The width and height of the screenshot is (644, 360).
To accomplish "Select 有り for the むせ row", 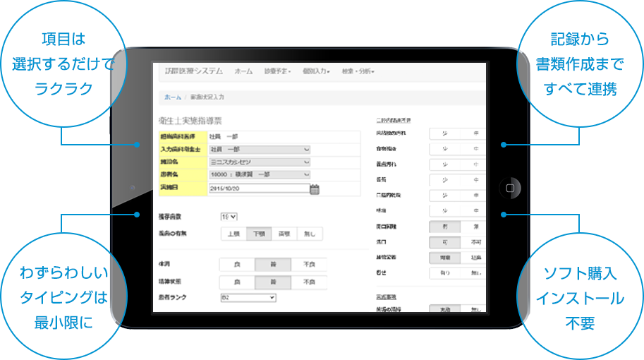I will click(445, 272).
